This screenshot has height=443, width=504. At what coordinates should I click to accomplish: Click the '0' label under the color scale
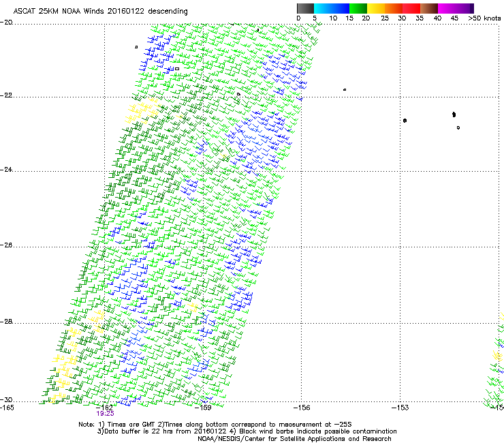(298, 18)
